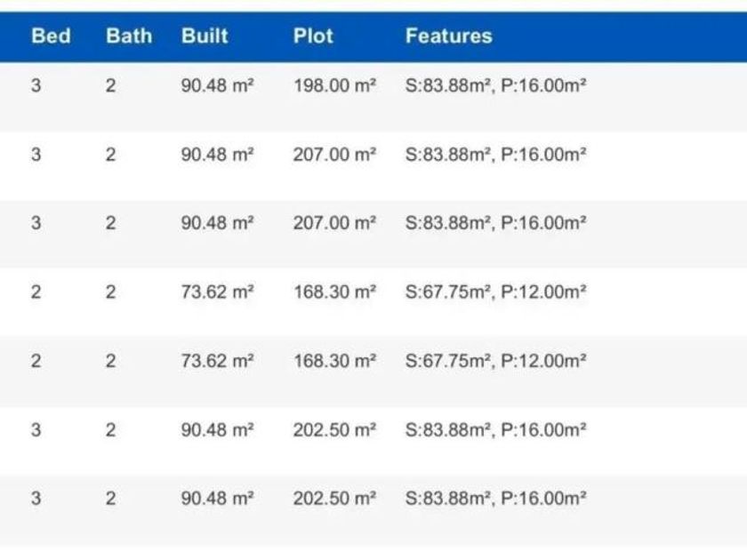Screen dimensions: 747x560
Task: Click the Features column header
Action: pyautogui.click(x=449, y=36)
